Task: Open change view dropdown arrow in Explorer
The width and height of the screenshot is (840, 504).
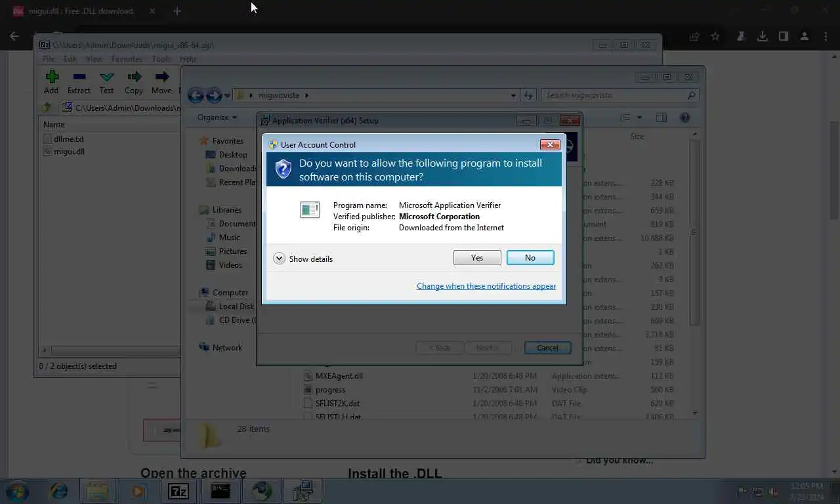Action: pyautogui.click(x=640, y=117)
